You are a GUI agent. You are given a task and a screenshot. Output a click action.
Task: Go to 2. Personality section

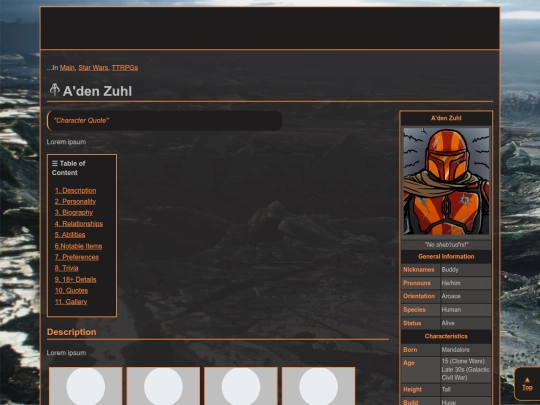pos(75,201)
